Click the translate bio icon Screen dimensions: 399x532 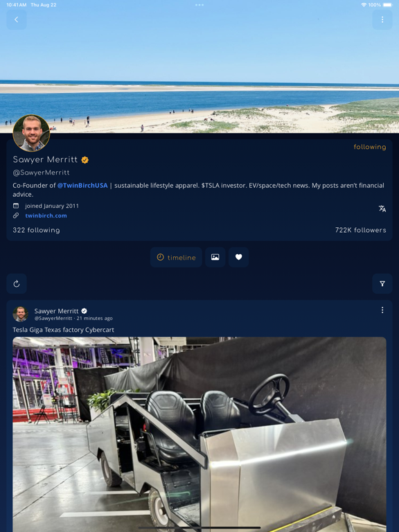(x=382, y=209)
